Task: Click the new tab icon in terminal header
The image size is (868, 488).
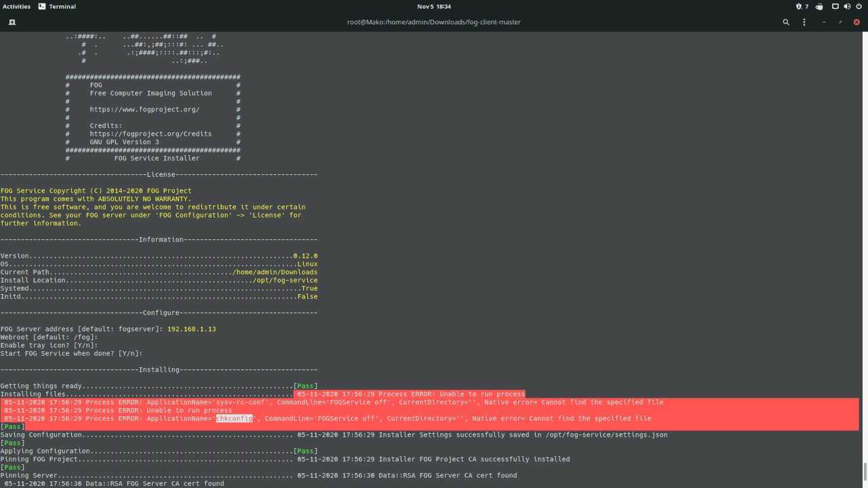Action: coord(12,22)
